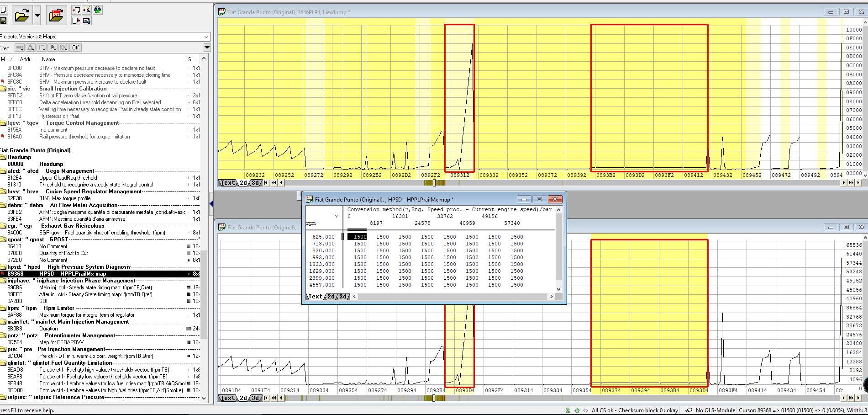Click the import file icon in toolbar
Screen dimensions: 868x415
point(76,10)
